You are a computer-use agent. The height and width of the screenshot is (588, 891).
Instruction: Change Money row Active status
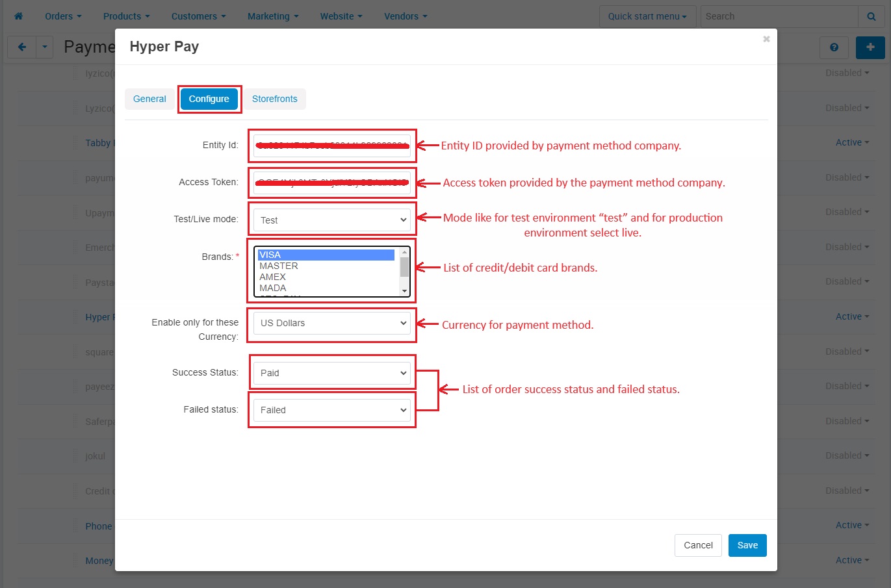click(x=852, y=560)
